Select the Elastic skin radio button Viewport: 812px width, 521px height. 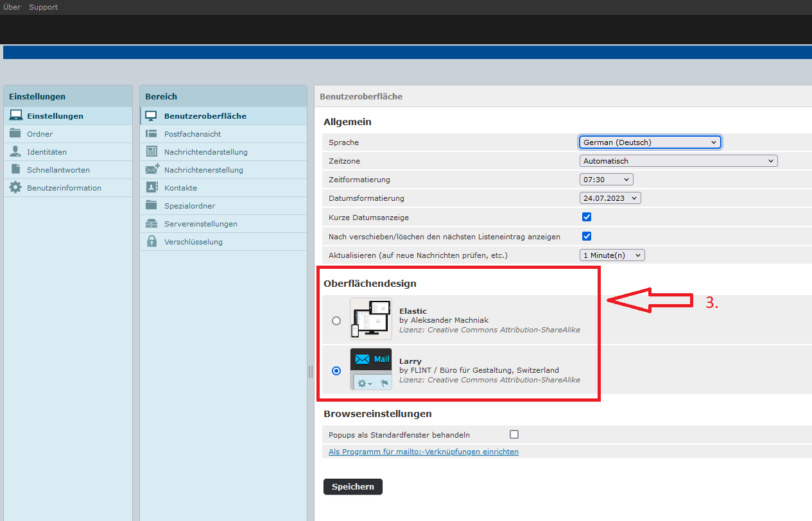[x=336, y=321]
